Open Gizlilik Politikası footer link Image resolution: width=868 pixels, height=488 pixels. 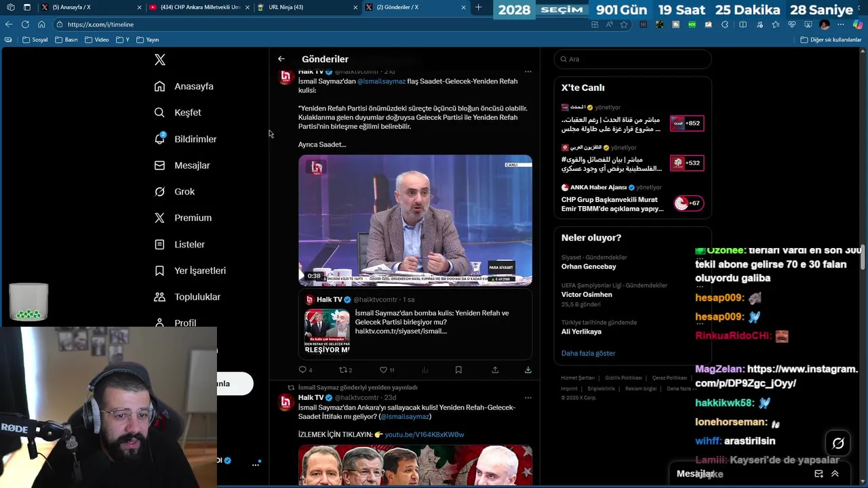tap(623, 378)
